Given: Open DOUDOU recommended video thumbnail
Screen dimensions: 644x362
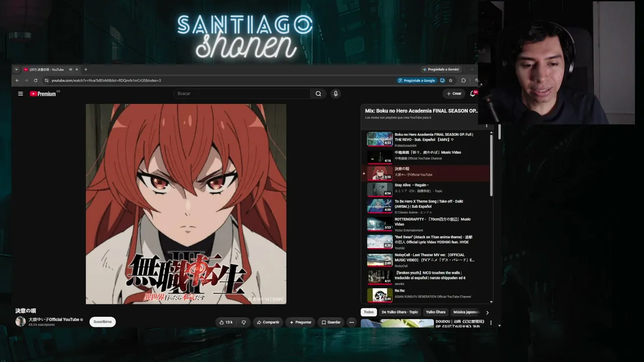Looking at the screenshot, I should coord(397,323).
